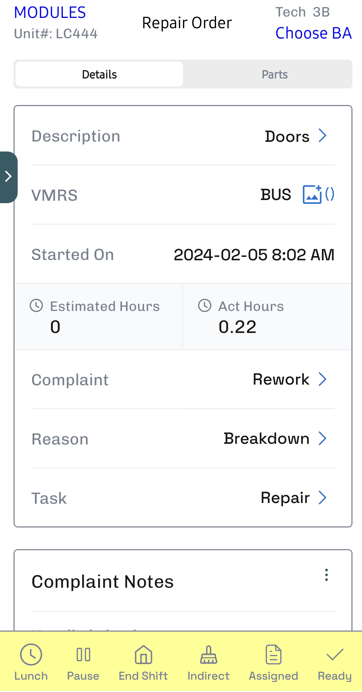
Task: Tap the Lunch clock icon
Action: pyautogui.click(x=31, y=654)
